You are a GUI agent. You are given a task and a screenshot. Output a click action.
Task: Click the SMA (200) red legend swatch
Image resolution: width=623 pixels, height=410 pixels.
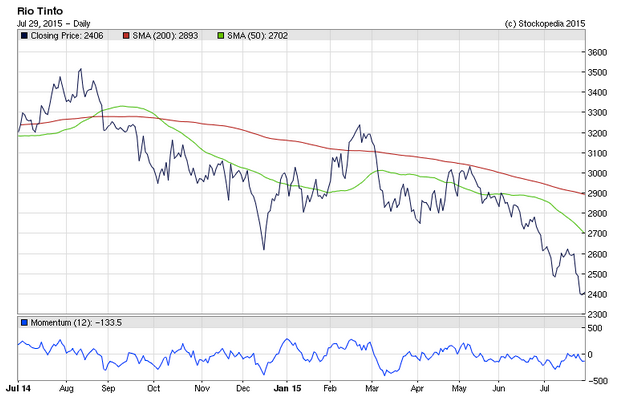point(126,36)
